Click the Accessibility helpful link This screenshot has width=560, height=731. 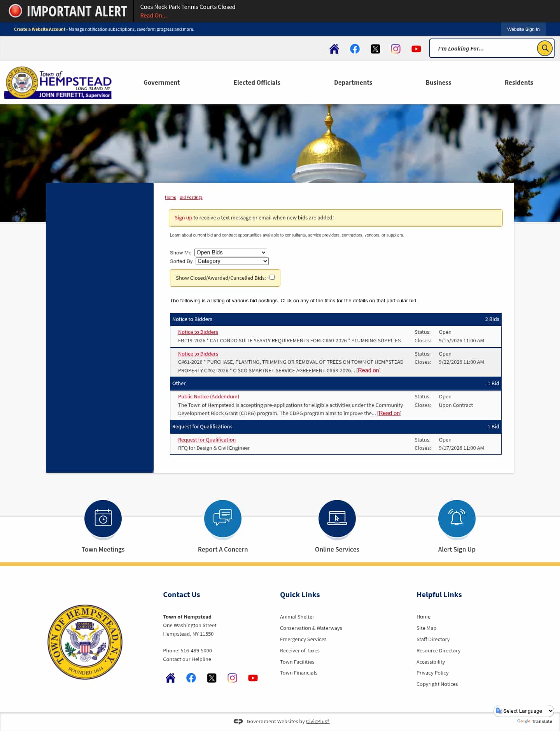[430, 662]
